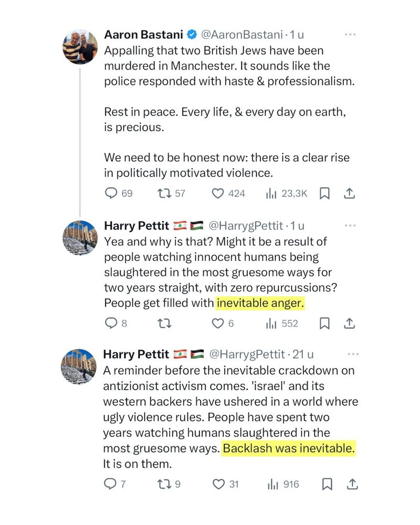This screenshot has width=420, height=525.
Task: Like the tweet with 424 likes
Action: (218, 193)
